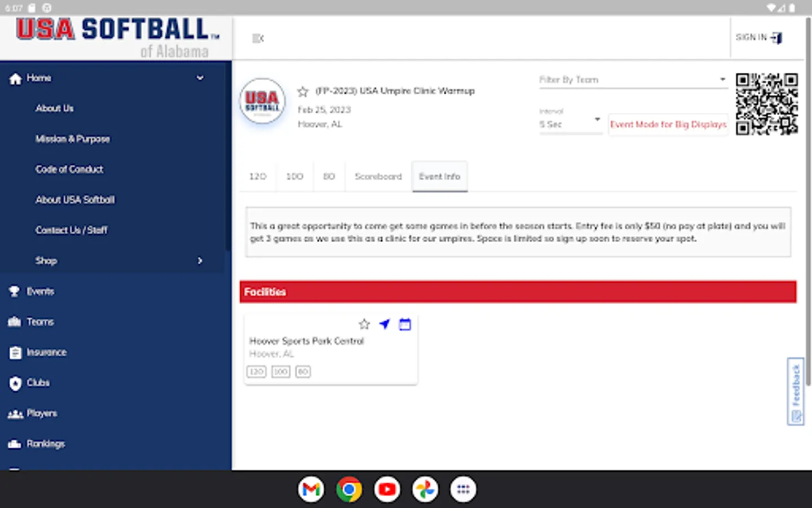Click the Insurance clipboard icon

(15, 353)
